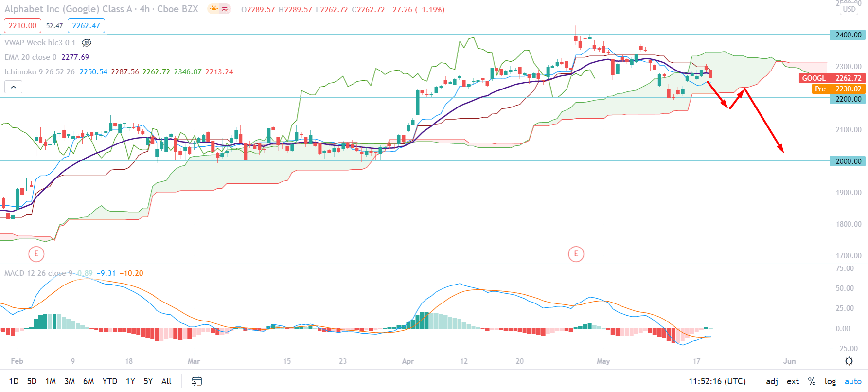Screen dimensions: 868x392
Task: Toggle log scale mode
Action: point(830,381)
